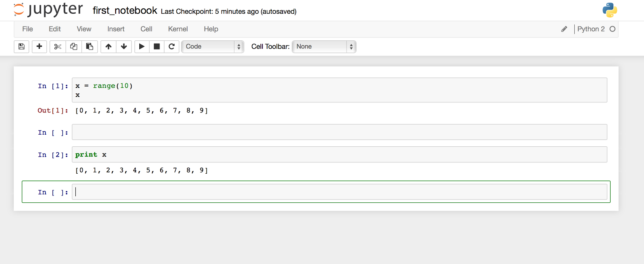Click the save and checkpoint icon
644x264 pixels.
21,46
